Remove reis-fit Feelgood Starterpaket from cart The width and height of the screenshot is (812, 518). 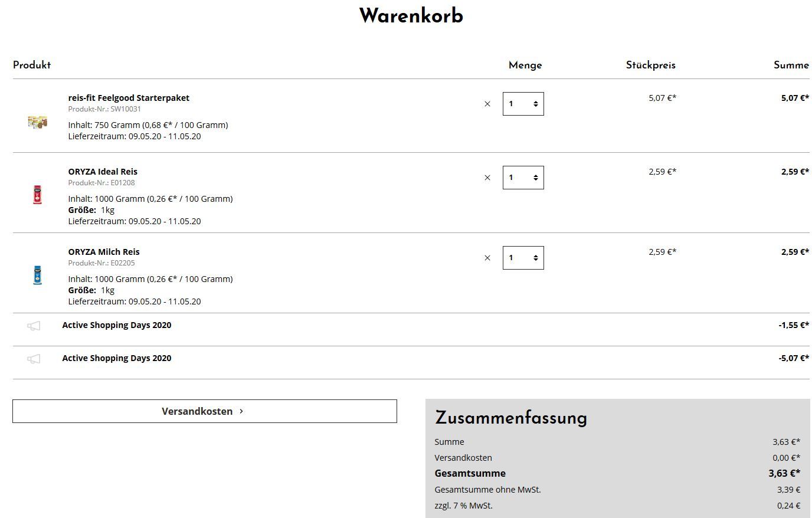coord(487,104)
